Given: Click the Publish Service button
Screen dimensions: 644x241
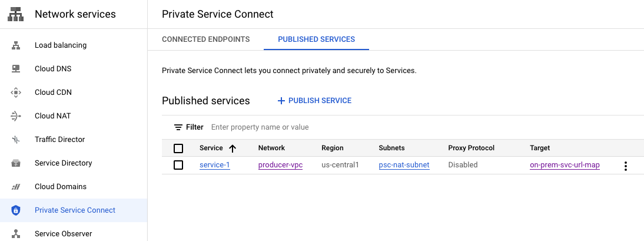Looking at the screenshot, I should pos(314,101).
